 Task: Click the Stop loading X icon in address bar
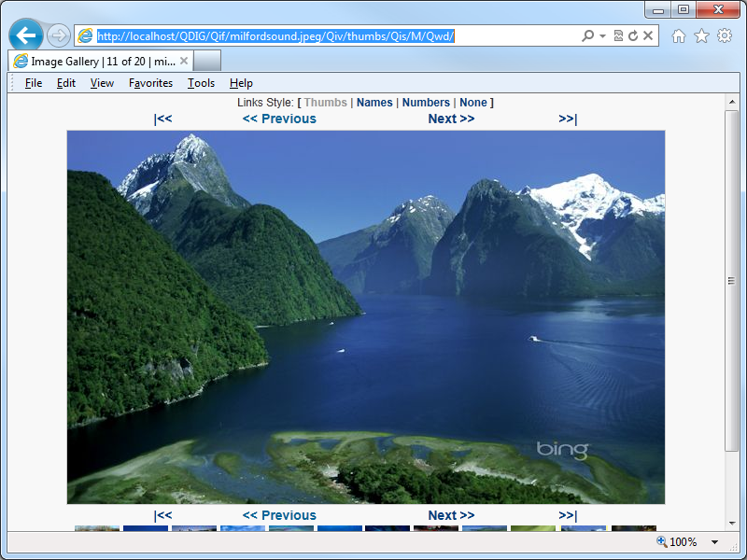tap(647, 35)
